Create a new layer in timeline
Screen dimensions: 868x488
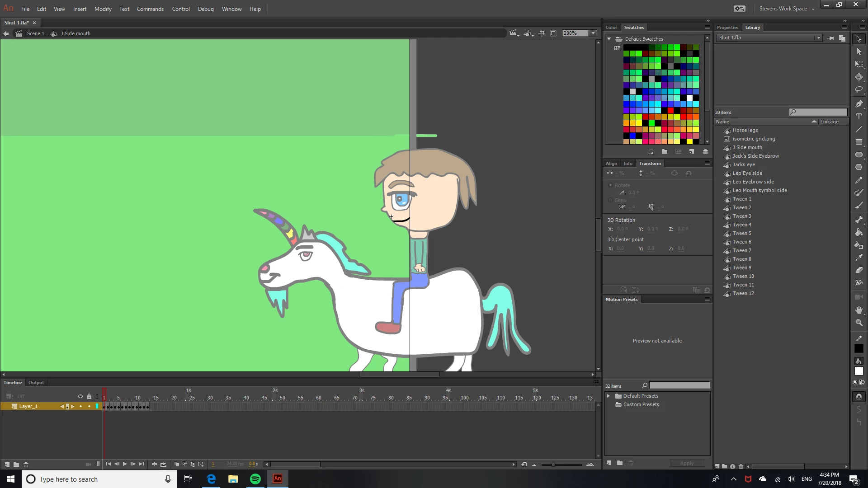[7, 465]
